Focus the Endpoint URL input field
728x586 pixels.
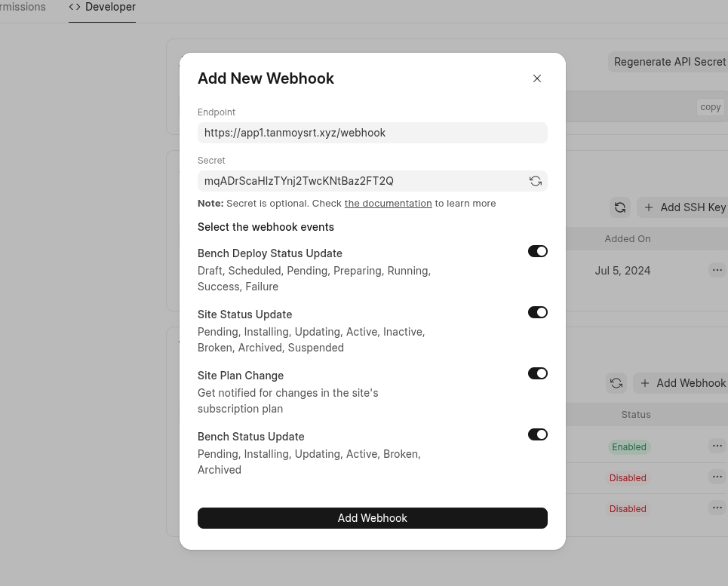[372, 133]
